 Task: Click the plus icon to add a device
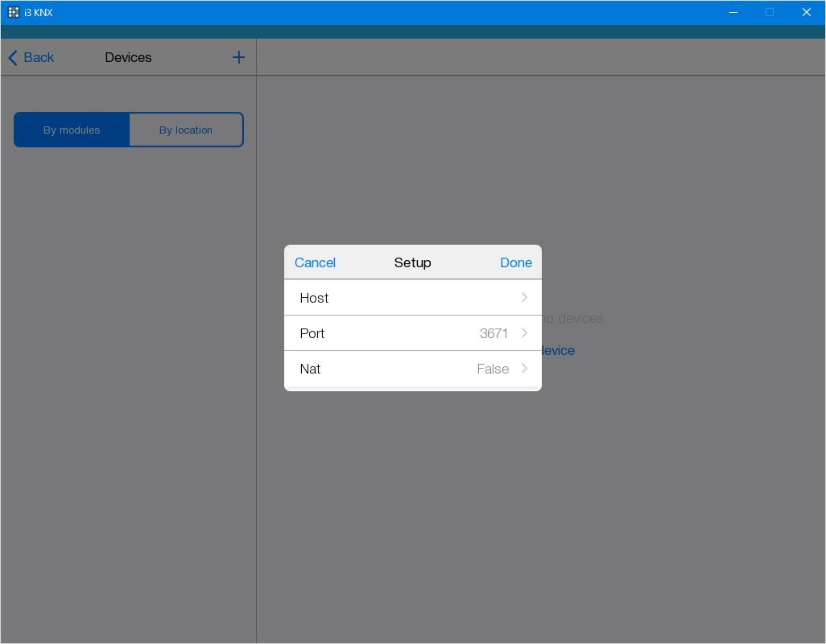pyautogui.click(x=238, y=57)
